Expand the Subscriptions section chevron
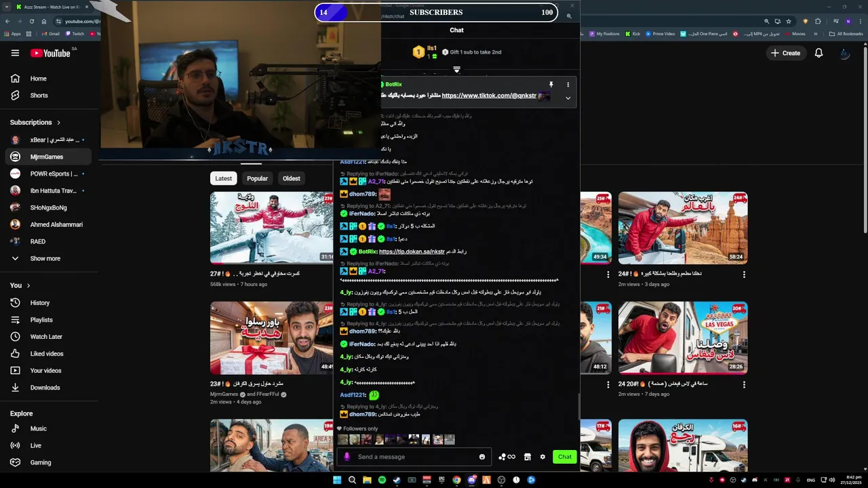 click(58, 123)
